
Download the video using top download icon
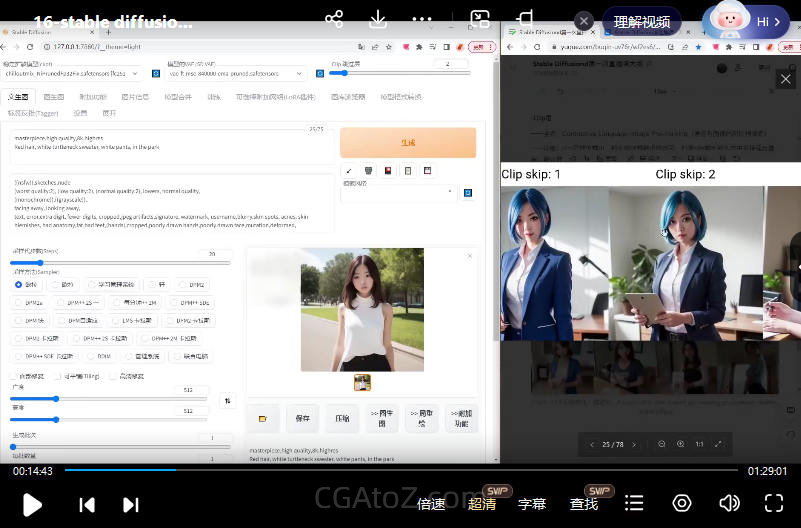tap(379, 20)
